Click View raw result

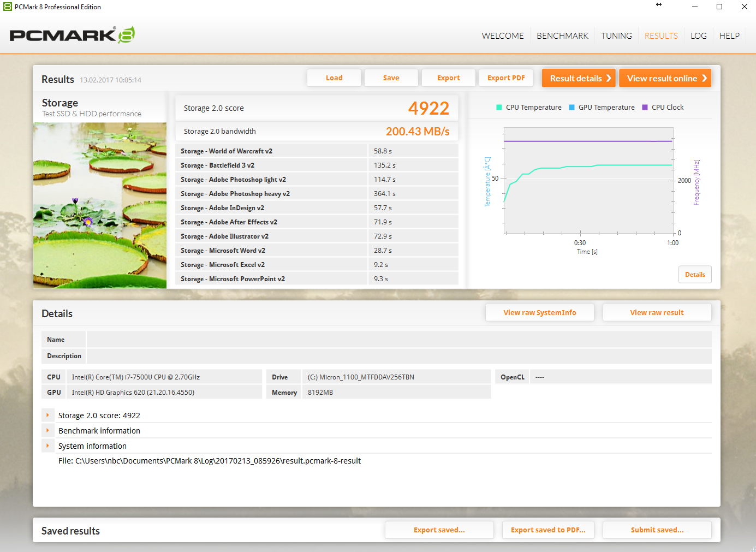tap(657, 313)
